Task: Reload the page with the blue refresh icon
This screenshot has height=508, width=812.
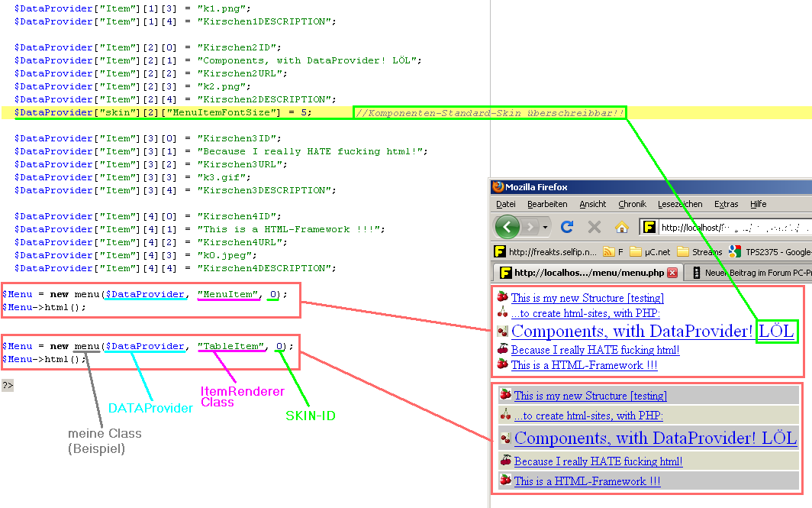Action: click(x=567, y=227)
